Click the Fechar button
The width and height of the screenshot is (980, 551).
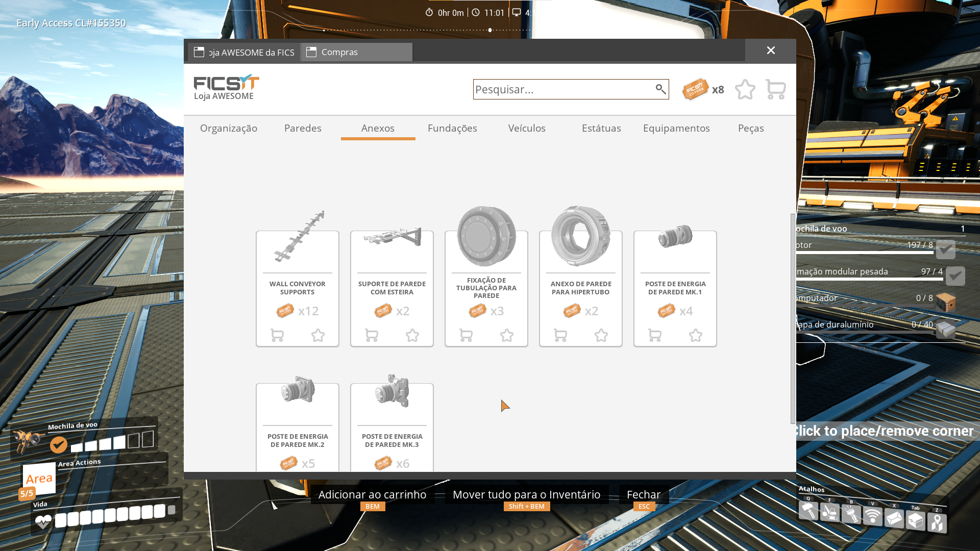643,494
